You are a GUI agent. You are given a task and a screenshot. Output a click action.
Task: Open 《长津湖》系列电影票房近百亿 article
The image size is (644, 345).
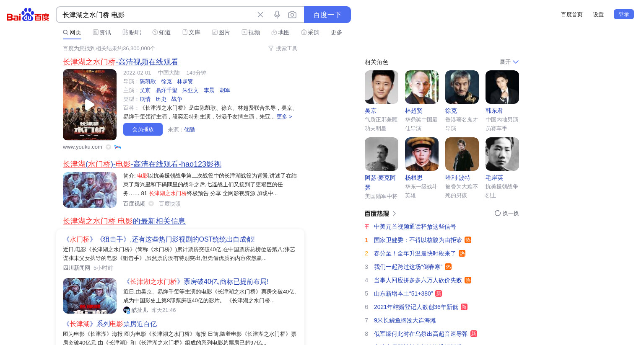point(110,324)
